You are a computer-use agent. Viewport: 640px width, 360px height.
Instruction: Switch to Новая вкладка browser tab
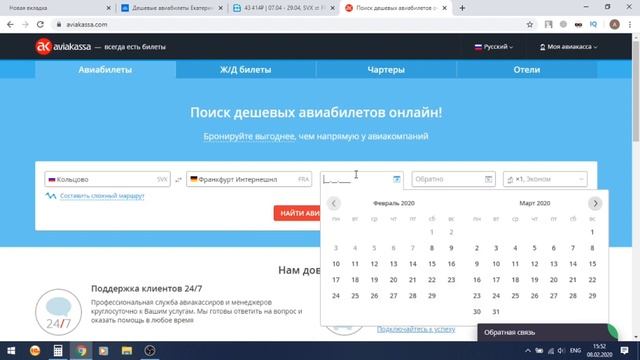(x=57, y=8)
